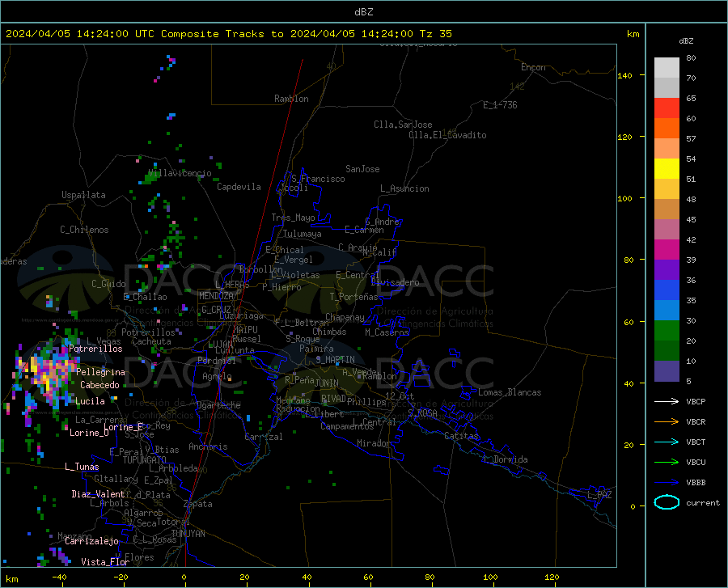
Task: Click the S_Francisco label
Action: click(x=318, y=179)
